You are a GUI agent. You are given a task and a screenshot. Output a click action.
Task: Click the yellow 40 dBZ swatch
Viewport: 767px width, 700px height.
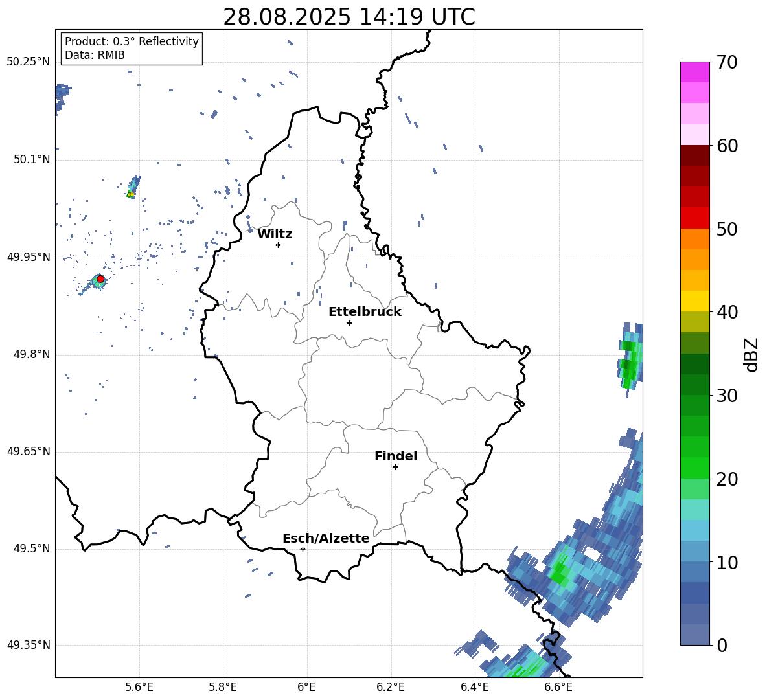(x=694, y=301)
